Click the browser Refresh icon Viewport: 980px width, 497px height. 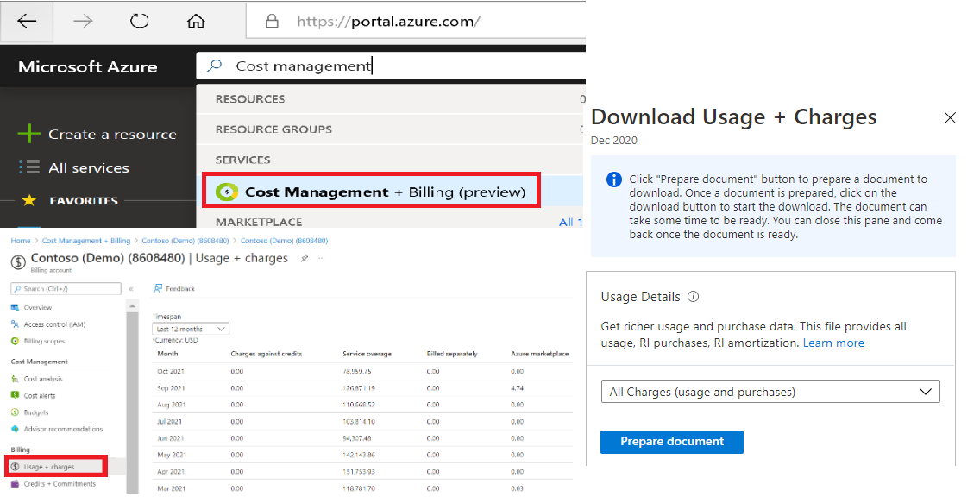tap(139, 22)
